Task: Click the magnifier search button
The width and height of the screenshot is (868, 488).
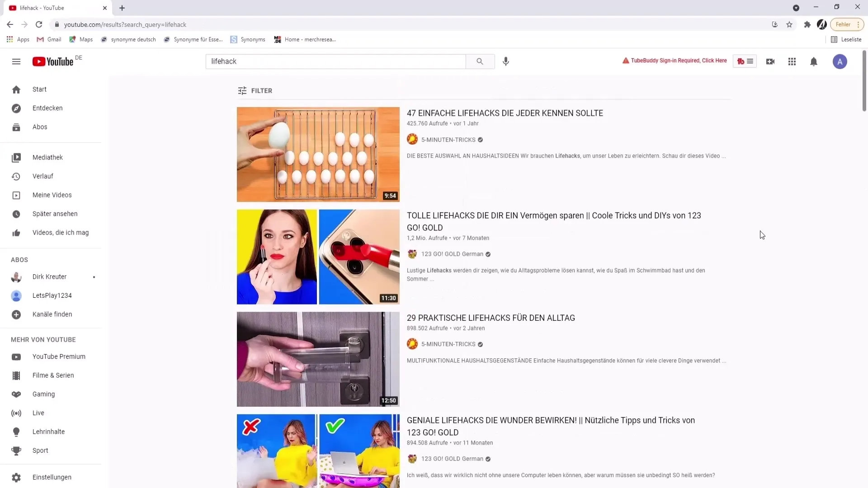Action: click(480, 61)
